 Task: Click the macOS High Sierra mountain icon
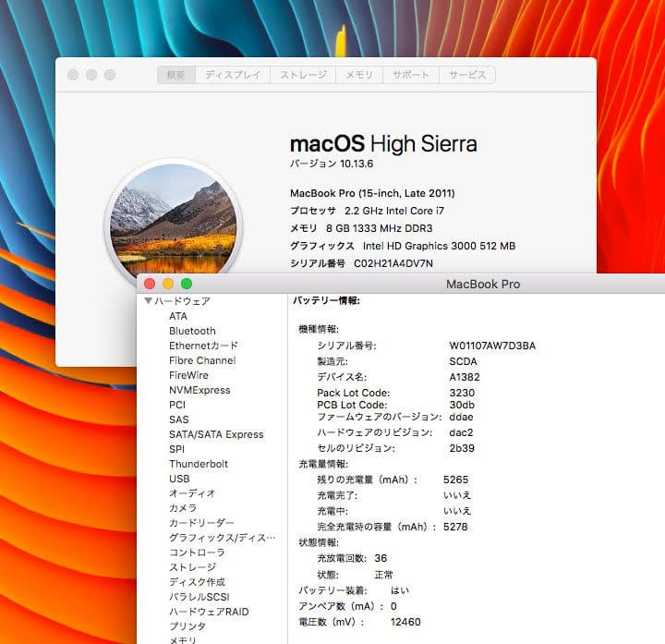pyautogui.click(x=173, y=219)
